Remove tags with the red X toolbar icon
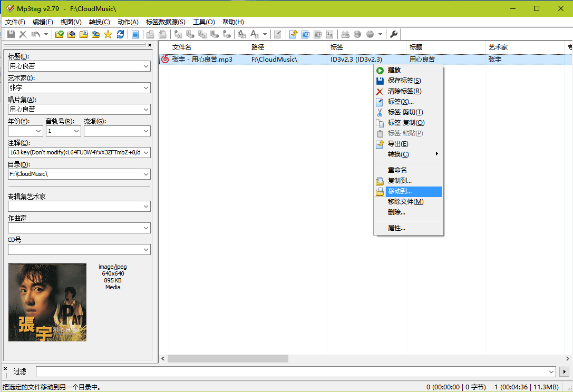Screen dimensions: 573x392 pos(23,34)
